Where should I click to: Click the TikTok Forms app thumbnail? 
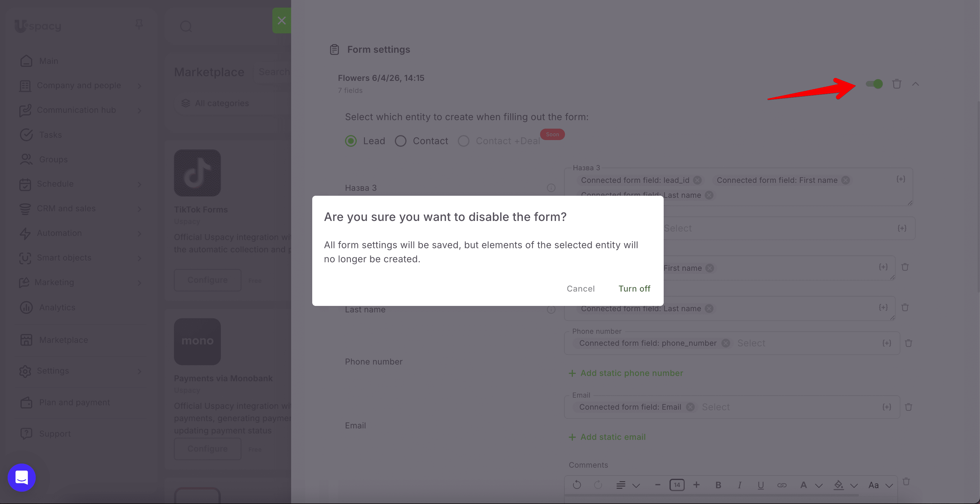click(197, 173)
